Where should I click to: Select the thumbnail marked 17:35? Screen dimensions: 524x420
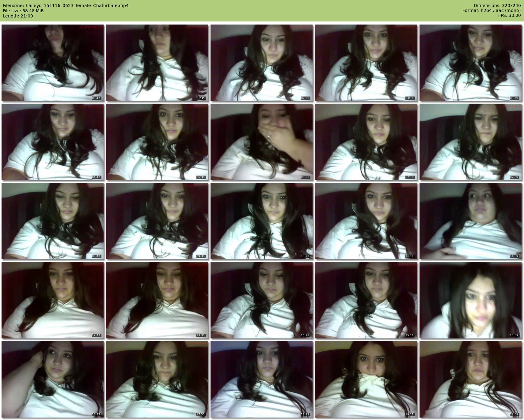[157, 379]
